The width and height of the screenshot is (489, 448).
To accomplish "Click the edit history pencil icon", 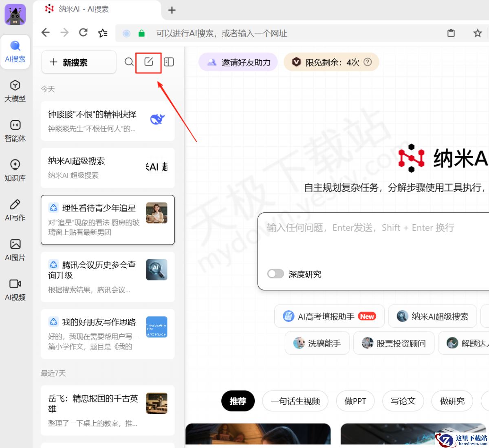I will pos(149,62).
